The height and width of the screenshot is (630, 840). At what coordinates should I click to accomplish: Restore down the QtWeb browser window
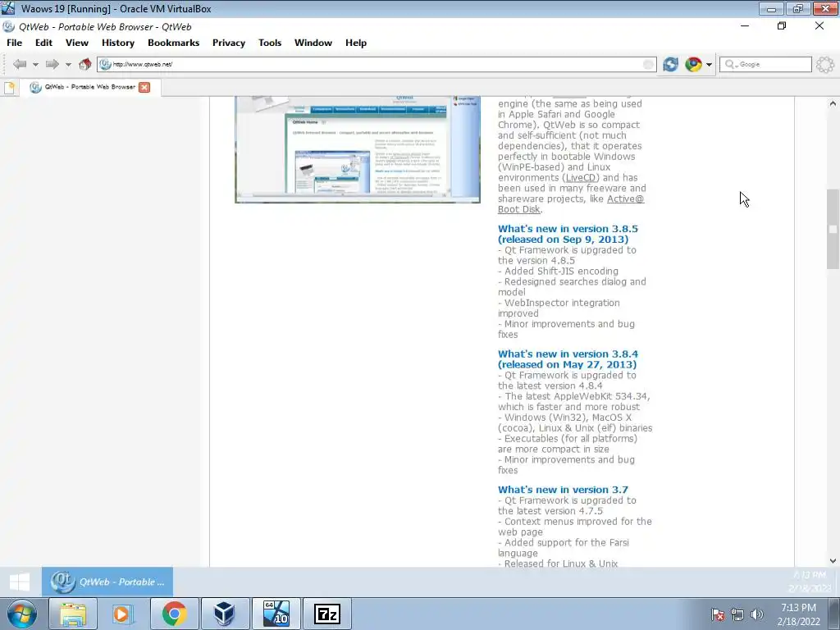tap(782, 25)
